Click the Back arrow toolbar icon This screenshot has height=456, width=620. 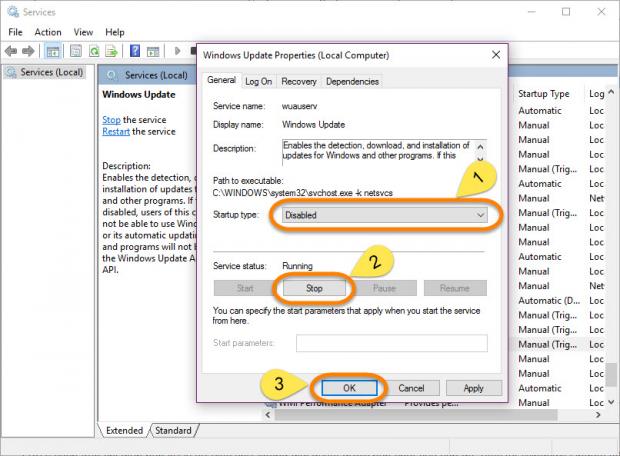point(11,51)
